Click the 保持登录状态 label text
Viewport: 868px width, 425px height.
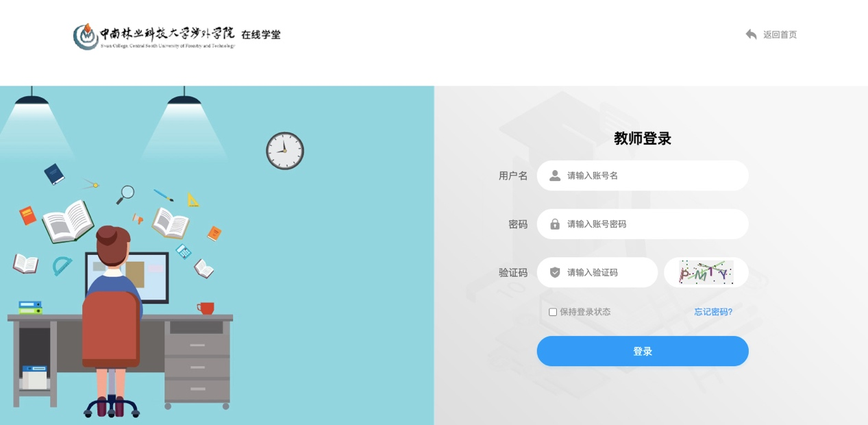coord(585,312)
